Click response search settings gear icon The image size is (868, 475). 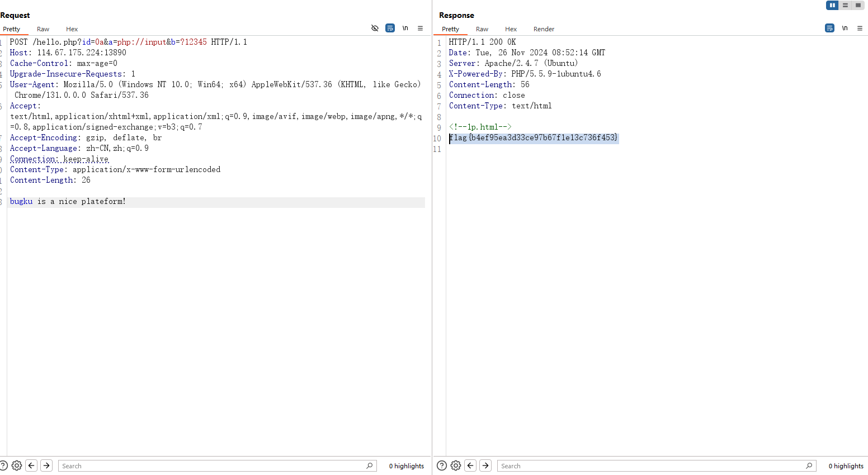click(x=456, y=465)
